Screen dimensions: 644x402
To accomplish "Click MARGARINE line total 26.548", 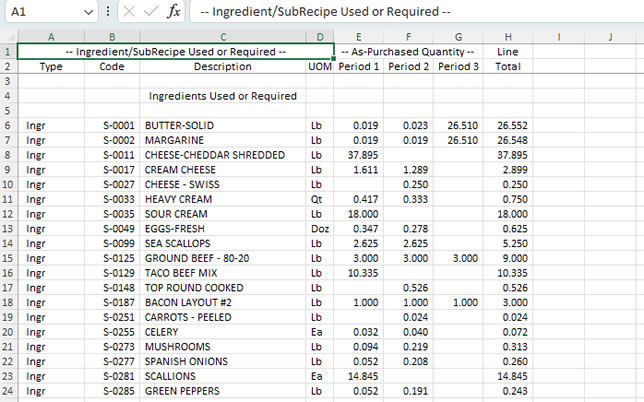I will tap(508, 140).
